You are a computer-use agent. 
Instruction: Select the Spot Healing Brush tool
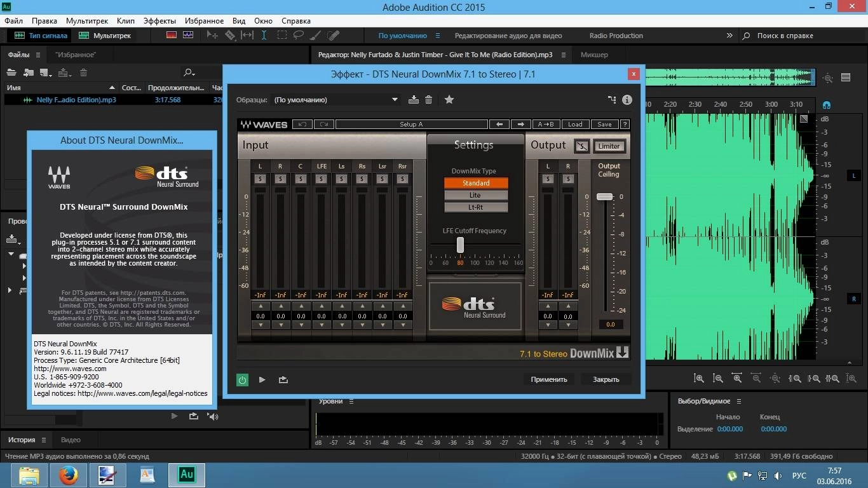pos(334,36)
